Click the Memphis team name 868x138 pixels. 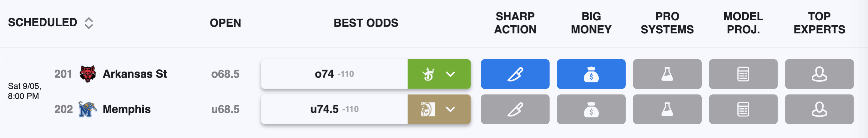click(x=126, y=109)
